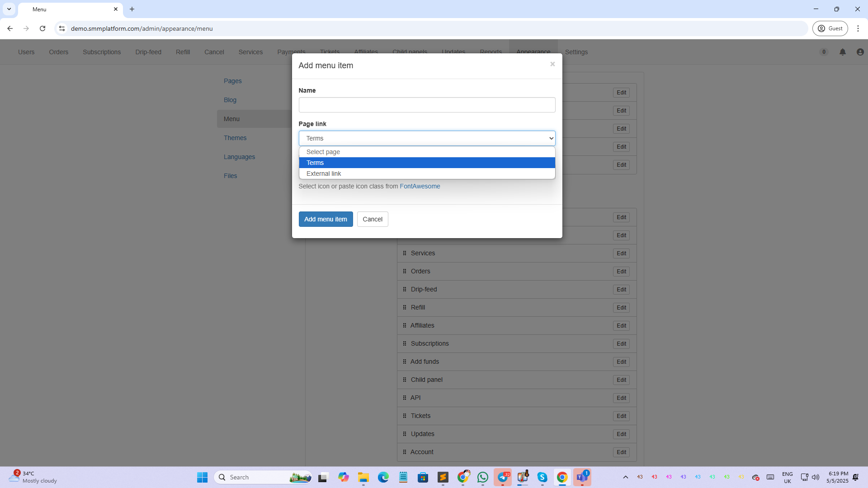This screenshot has height=488, width=868.
Task: Click the Page link dropdown select box
Action: 427,138
